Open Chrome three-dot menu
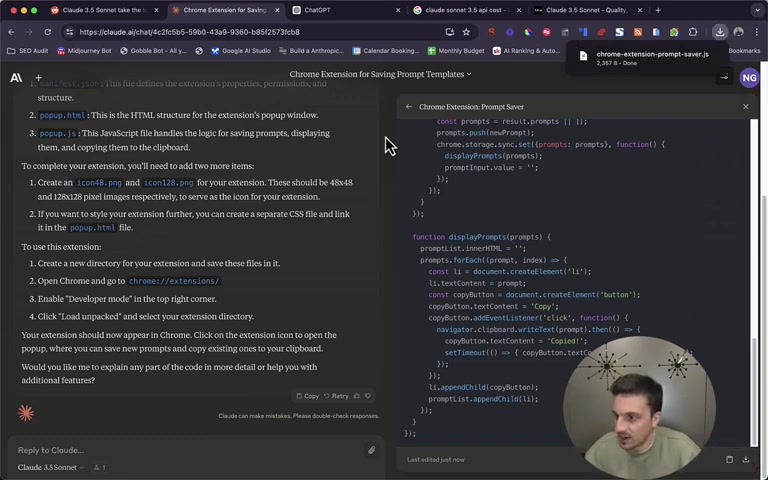This screenshot has height=480, width=768. click(757, 32)
